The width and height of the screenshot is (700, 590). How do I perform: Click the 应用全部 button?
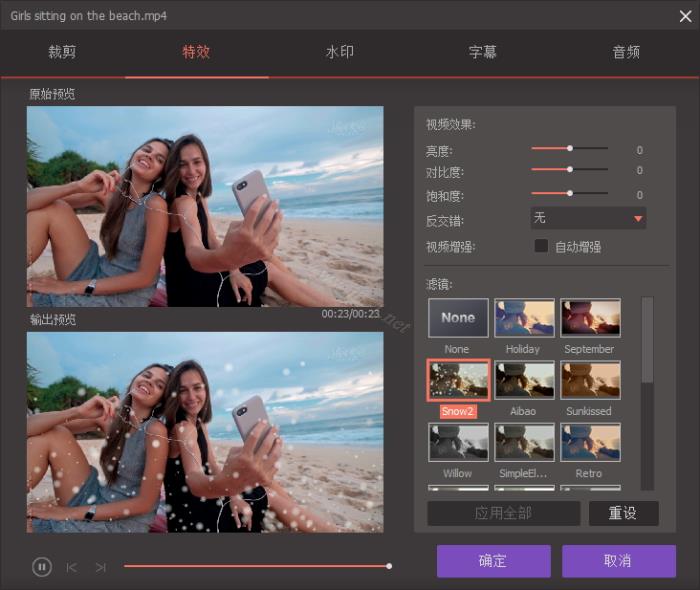coord(504,513)
